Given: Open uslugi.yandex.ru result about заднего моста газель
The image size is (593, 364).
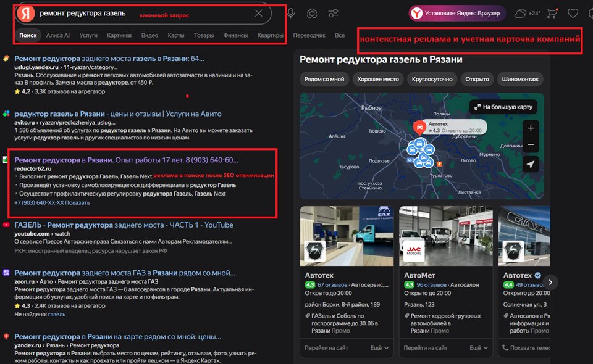Looking at the screenshot, I should coord(109,59).
